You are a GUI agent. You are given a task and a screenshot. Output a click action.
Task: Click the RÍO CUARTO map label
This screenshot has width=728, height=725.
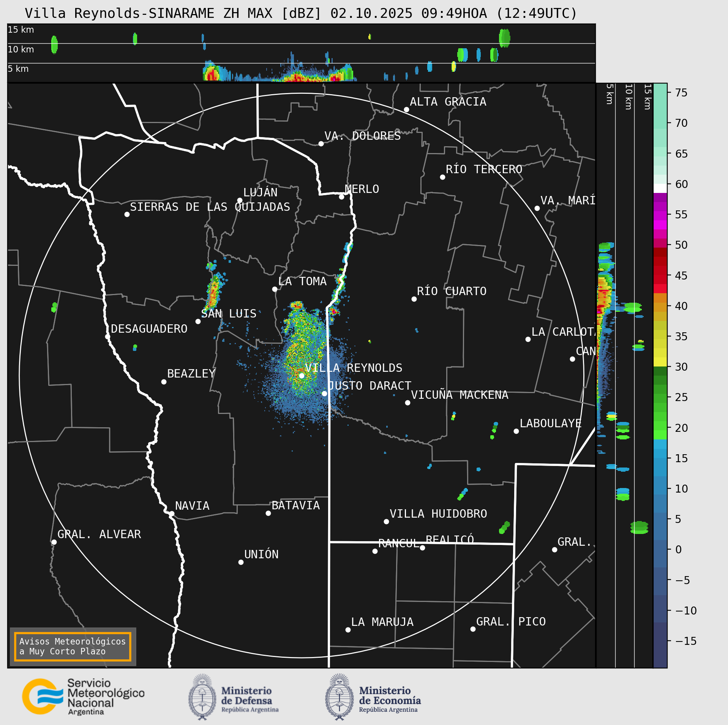[x=452, y=291]
